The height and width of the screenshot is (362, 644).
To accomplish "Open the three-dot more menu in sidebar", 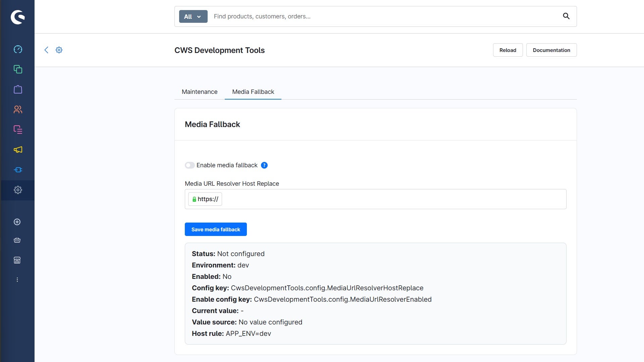I will 17,280.
